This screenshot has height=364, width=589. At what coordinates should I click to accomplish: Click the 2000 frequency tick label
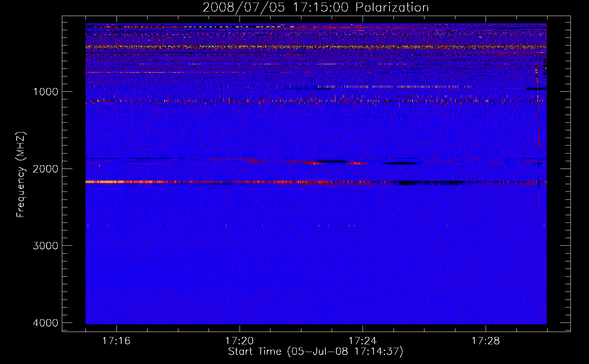pos(46,169)
